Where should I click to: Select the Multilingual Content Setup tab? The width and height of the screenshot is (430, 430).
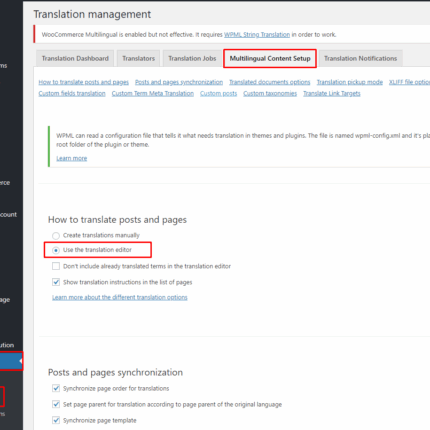click(270, 58)
